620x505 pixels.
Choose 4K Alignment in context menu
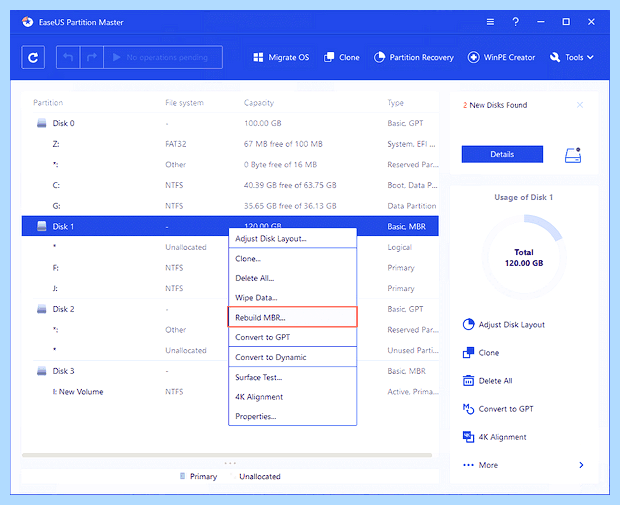(293, 397)
